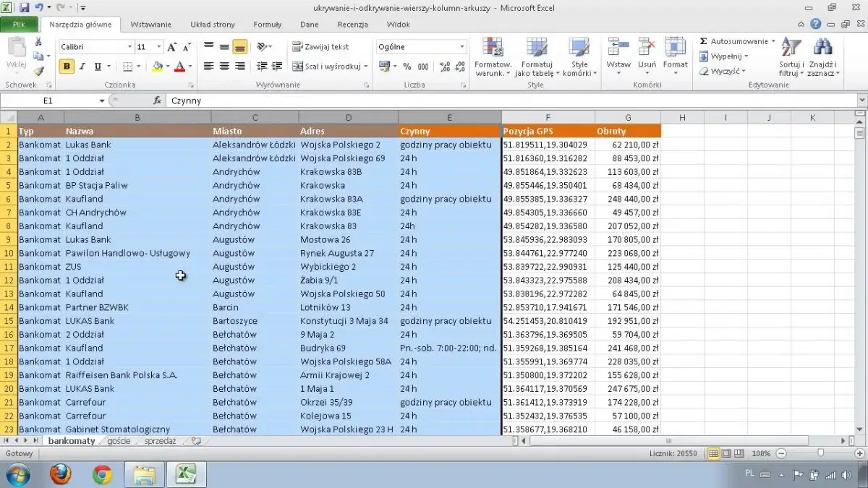This screenshot has width=868, height=488.
Task: Click the Sortuj i filtruj icon
Action: (791, 57)
